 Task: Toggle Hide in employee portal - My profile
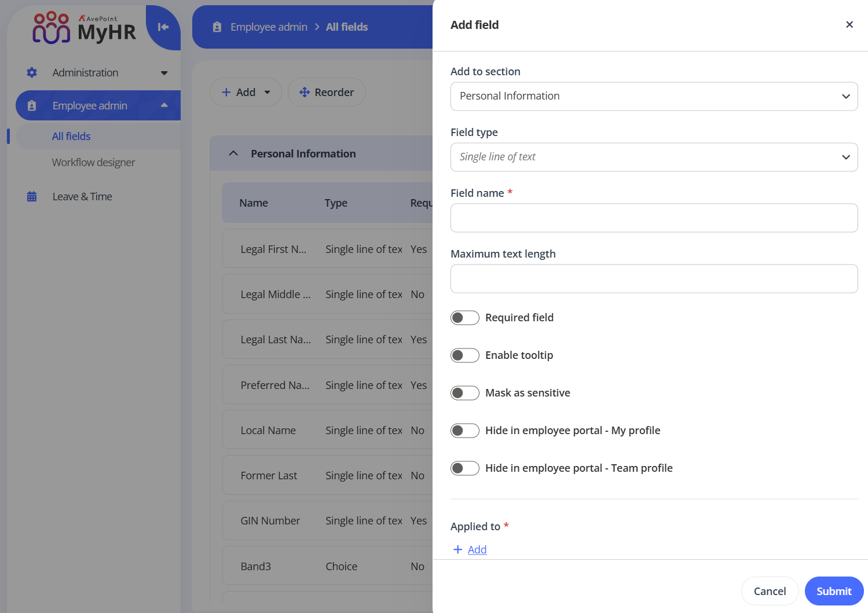tap(465, 430)
